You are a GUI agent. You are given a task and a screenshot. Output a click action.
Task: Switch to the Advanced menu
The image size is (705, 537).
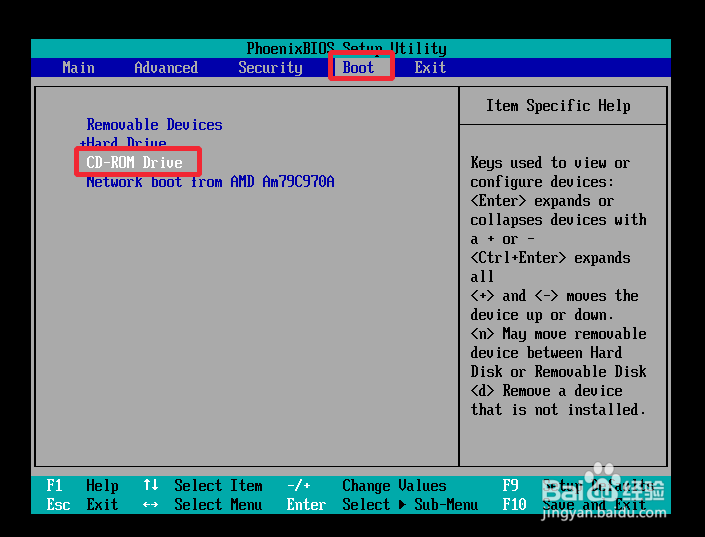(166, 67)
